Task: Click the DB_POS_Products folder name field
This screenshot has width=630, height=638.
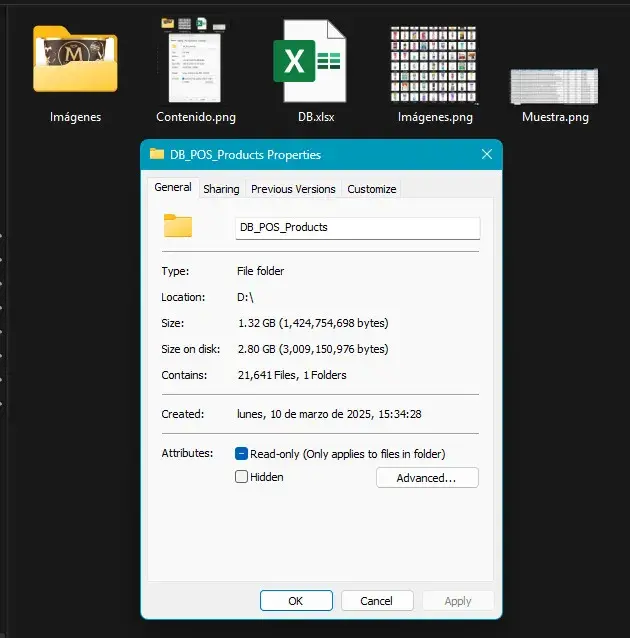Action: [357, 227]
